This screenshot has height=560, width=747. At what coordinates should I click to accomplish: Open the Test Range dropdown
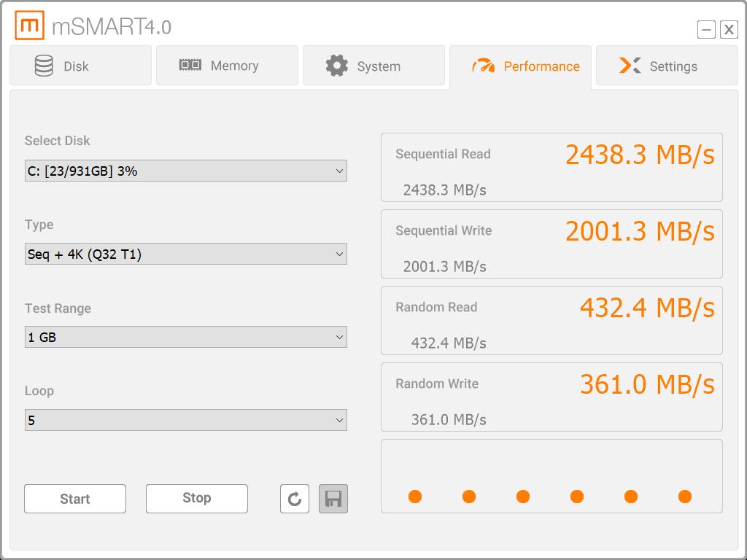point(185,337)
